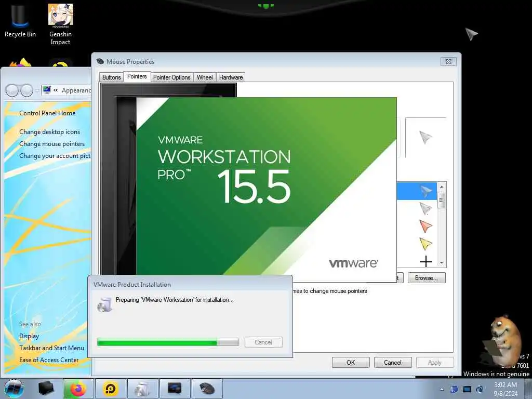Click Cancel in VMware Product Installation

click(263, 342)
